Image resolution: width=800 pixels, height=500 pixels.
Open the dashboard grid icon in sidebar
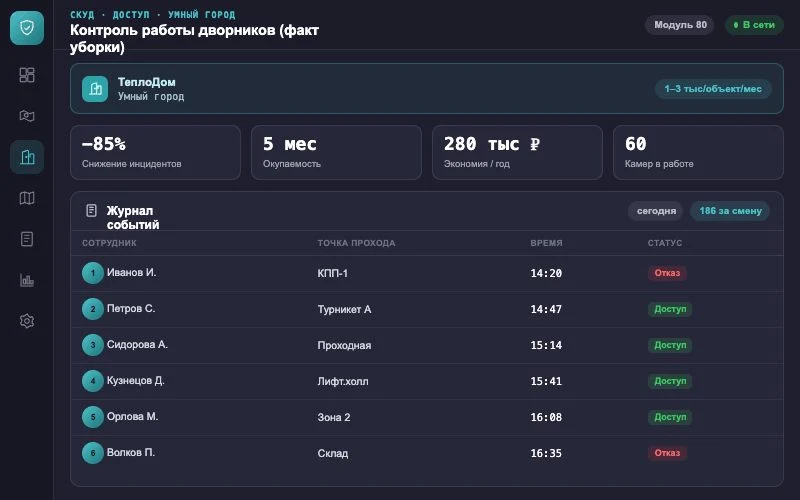click(27, 75)
